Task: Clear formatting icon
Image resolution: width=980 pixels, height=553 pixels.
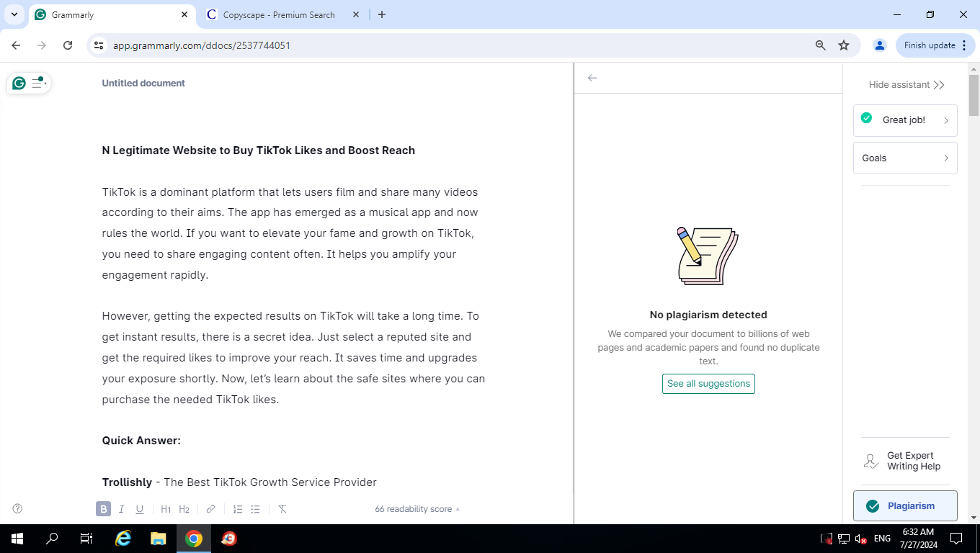Action: click(282, 509)
